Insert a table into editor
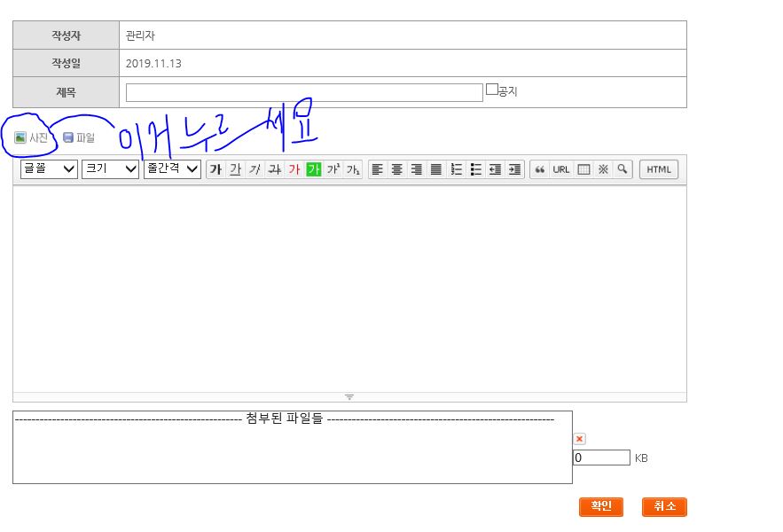 click(x=583, y=169)
